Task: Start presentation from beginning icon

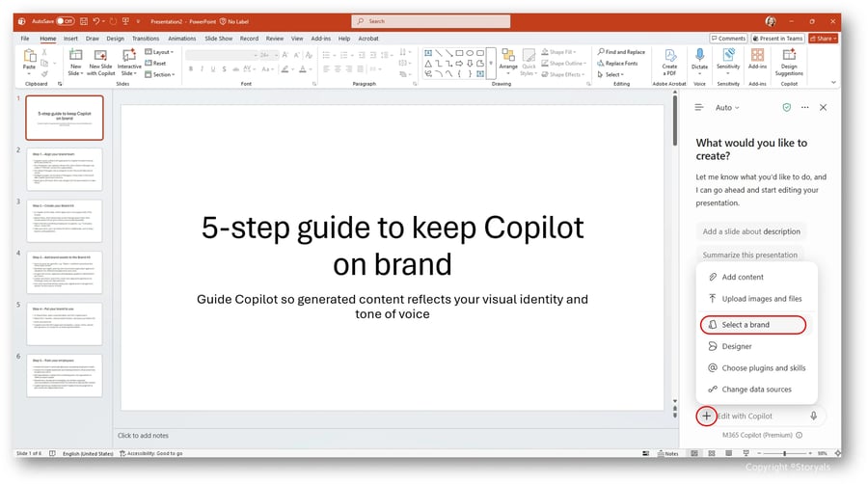Action: click(x=125, y=21)
